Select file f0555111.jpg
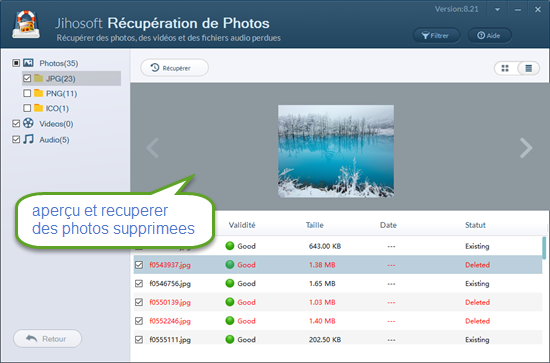The width and height of the screenshot is (550, 363). point(170,340)
